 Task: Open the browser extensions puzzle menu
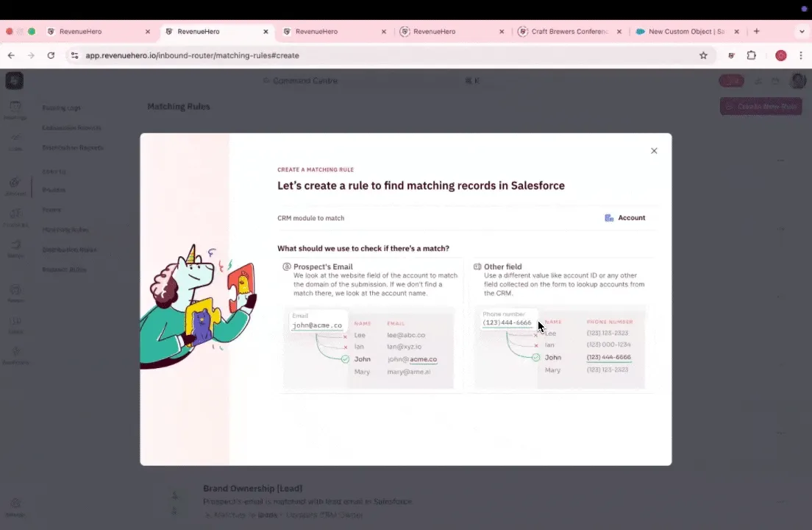tap(752, 55)
